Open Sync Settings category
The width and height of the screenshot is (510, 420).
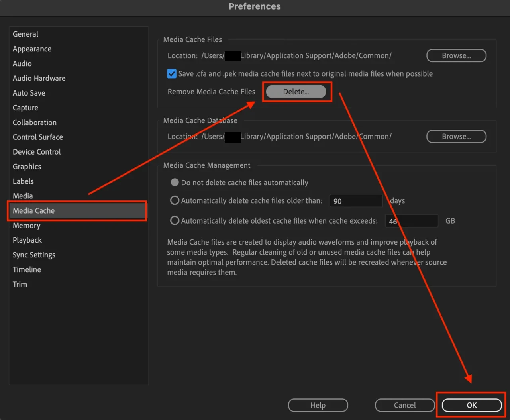pos(34,255)
